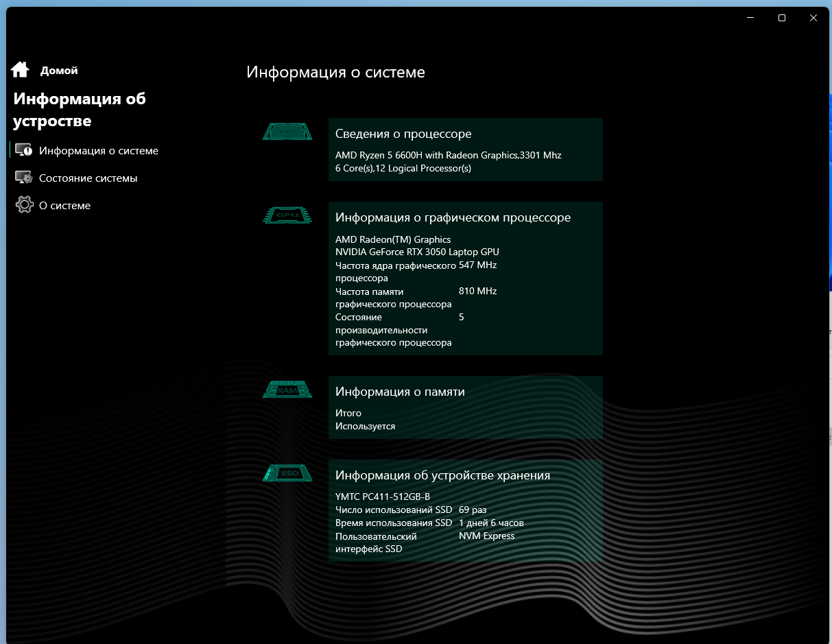Click 6 Core(s),12 Logical Processor(s) line
The width and height of the screenshot is (832, 644).
pos(403,168)
